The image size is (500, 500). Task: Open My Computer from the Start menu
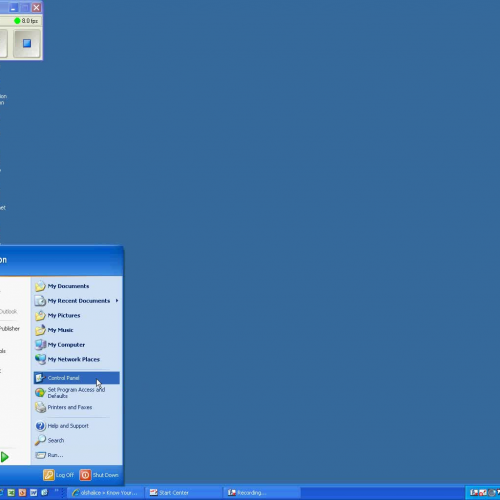[x=77, y=345]
